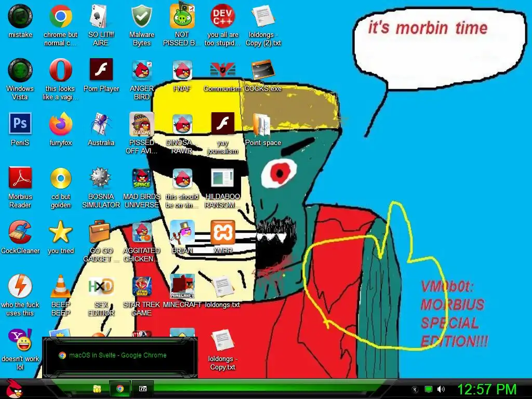Open the HxD 'SEX EDITIOR' icon
Image resolution: width=532 pixels, height=399 pixels.
101,287
